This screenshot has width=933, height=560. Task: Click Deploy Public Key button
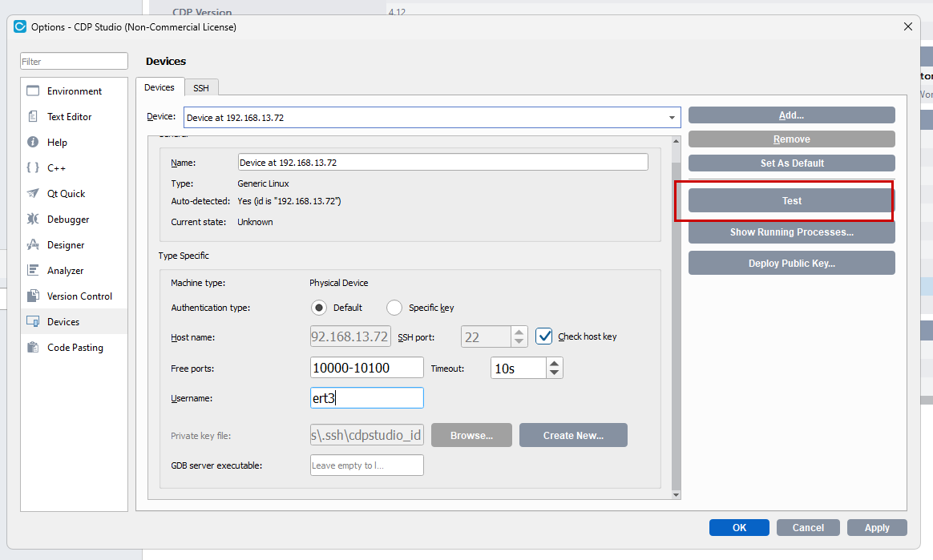click(x=791, y=263)
